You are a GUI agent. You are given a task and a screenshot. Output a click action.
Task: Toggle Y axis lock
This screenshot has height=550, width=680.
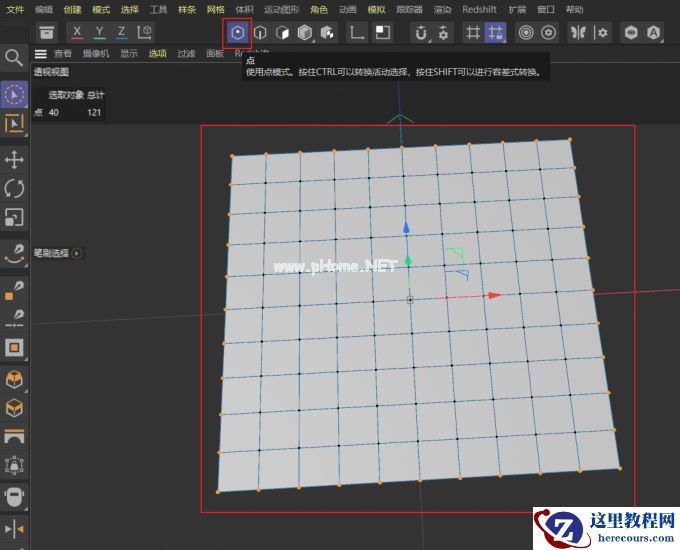(x=99, y=33)
